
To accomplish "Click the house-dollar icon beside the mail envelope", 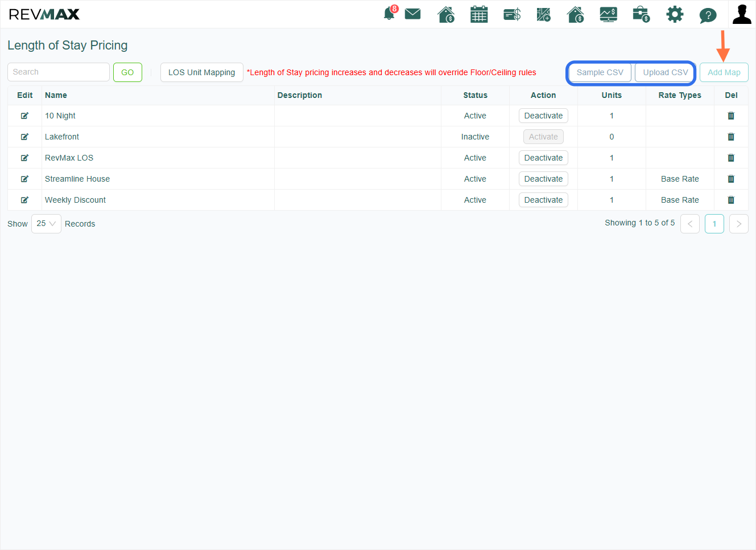I will (446, 14).
